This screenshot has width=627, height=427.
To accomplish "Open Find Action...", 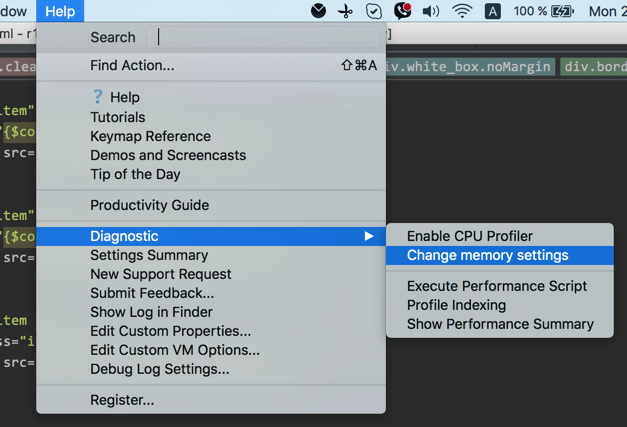I will point(132,66).
